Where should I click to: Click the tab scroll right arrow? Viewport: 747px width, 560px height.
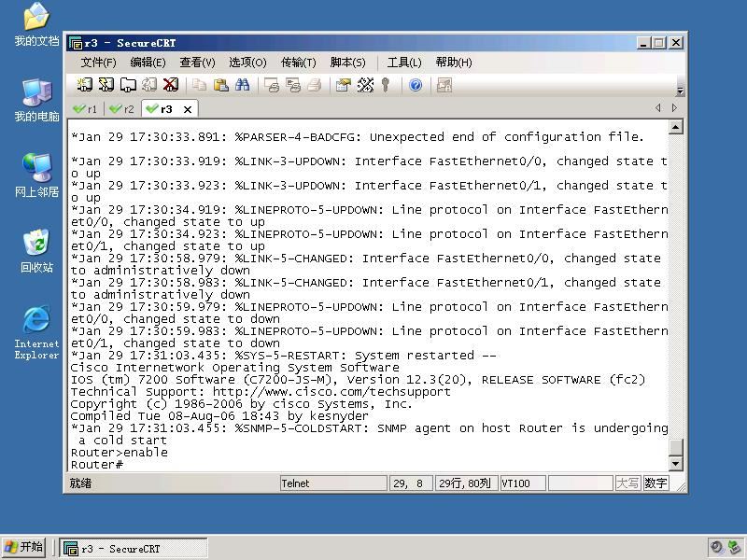[674, 108]
